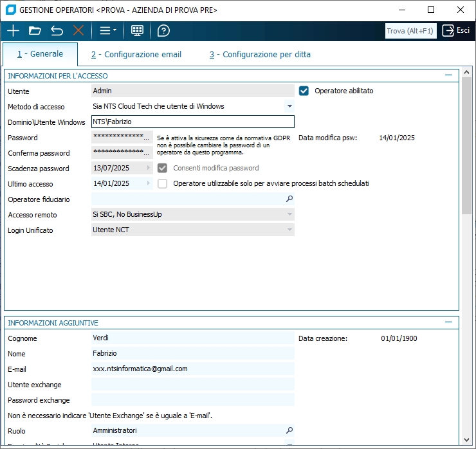Uncheck the Operatore abilitato checkbox
Image resolution: width=476 pixels, height=449 pixels.
304,91
